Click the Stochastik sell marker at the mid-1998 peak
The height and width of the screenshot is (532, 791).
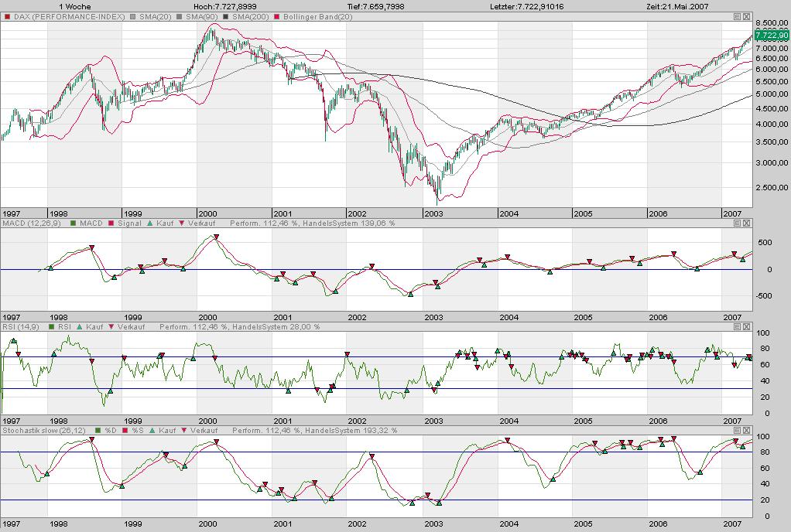(92, 440)
